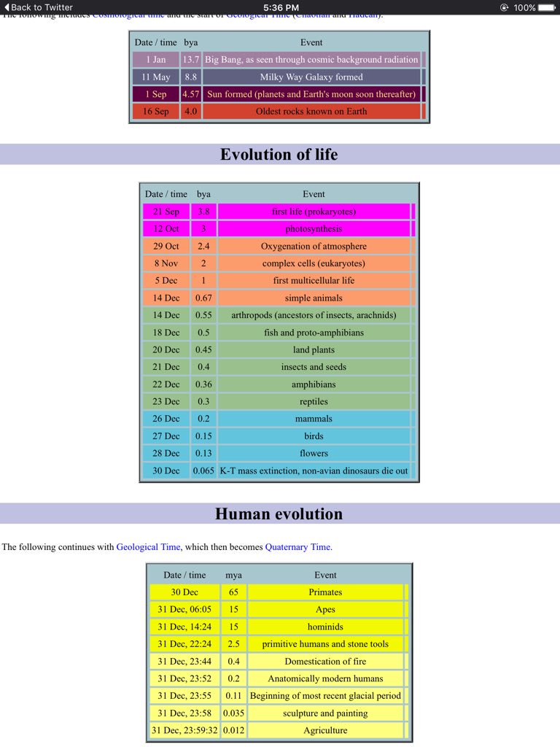Open the Geological Time link
The image size is (560, 747).
point(148,546)
